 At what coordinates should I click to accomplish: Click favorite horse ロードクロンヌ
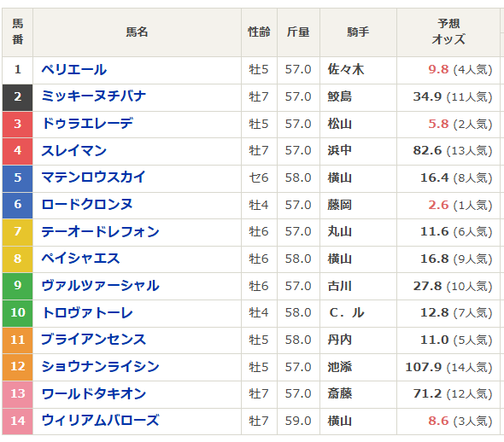87,205
